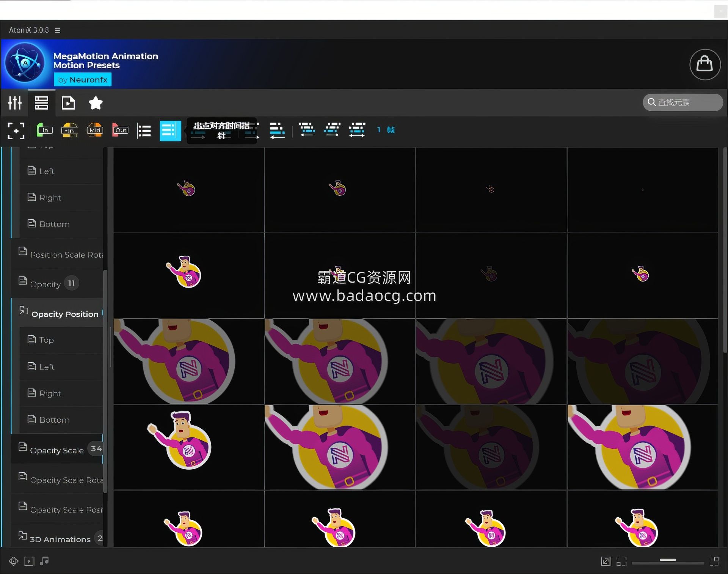Click the large thumbnails size icon
728x574 pixels.
714,561
